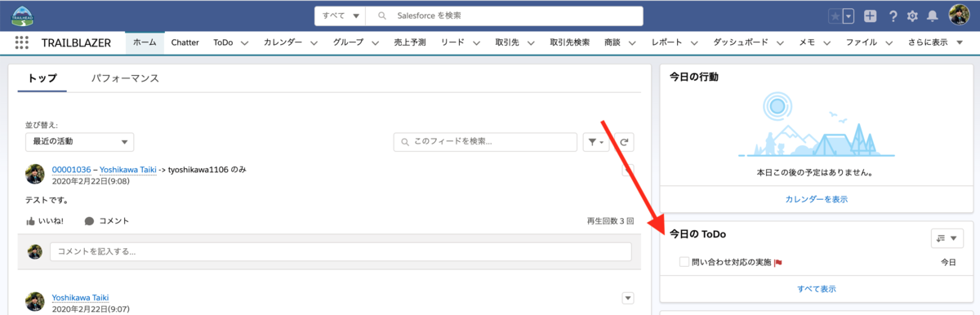Open the 売上予測 tab

(410, 42)
